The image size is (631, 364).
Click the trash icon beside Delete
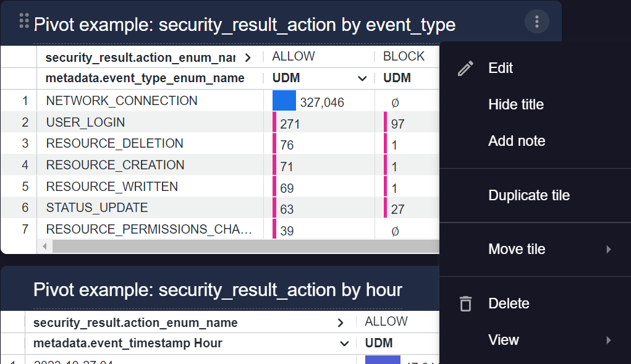pos(465,303)
